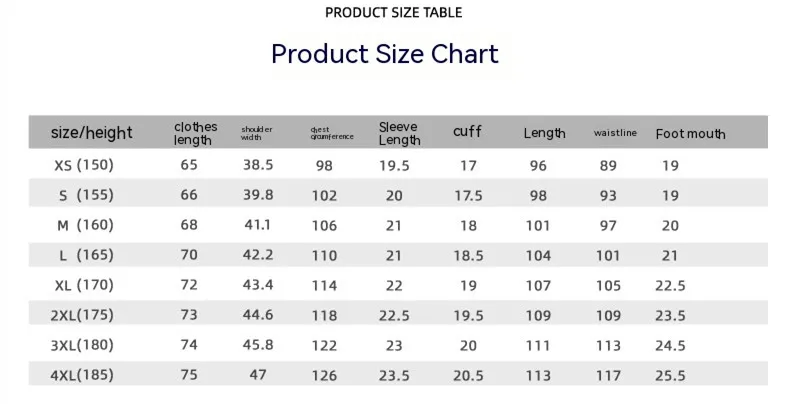Click the foot mouth value 25.5
The image size is (788, 404).
click(x=670, y=375)
